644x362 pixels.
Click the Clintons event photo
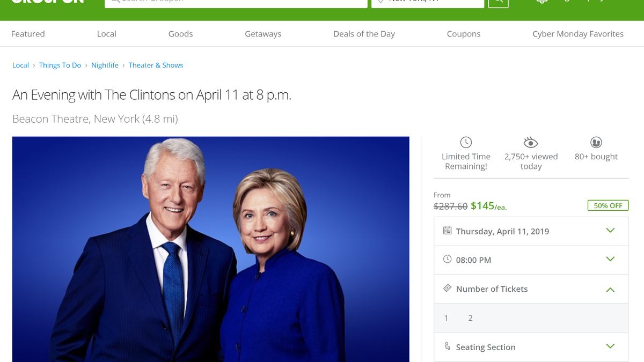(210, 249)
